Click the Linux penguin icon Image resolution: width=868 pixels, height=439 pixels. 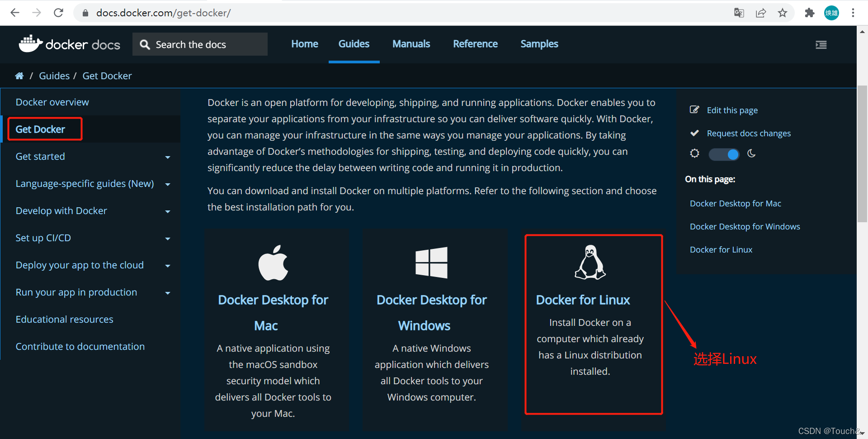(590, 262)
